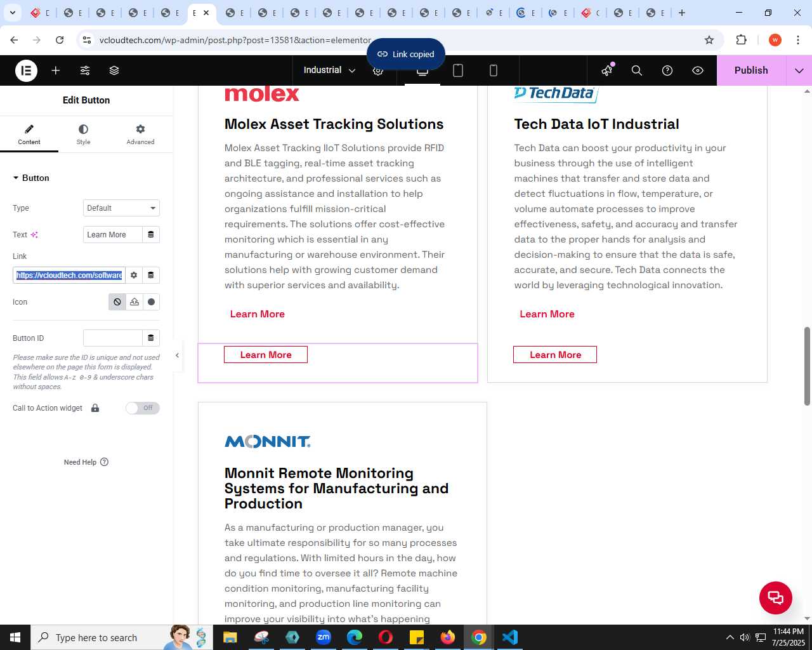The height and width of the screenshot is (650, 812).
Task: Open Chrome profile avatar
Action: 775,40
